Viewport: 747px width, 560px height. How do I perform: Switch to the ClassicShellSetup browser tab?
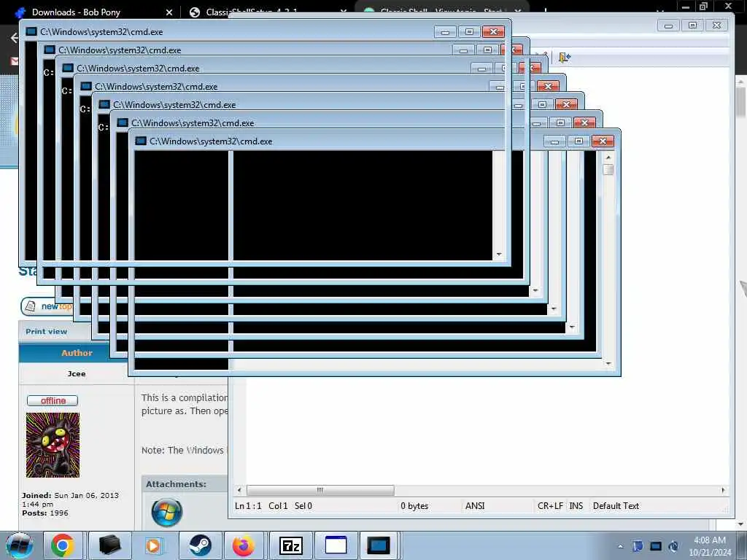(x=252, y=12)
